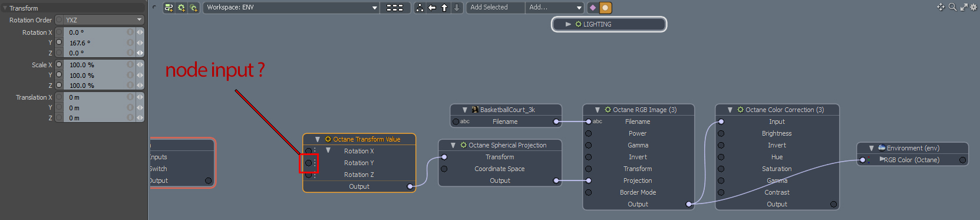Viewport: 980px width, 220px height.
Task: Open viewport settings gear icon
Action: coord(974,7)
